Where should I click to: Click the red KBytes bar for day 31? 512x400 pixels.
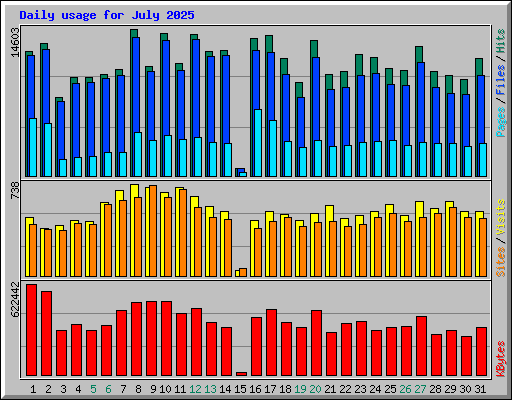point(482,352)
